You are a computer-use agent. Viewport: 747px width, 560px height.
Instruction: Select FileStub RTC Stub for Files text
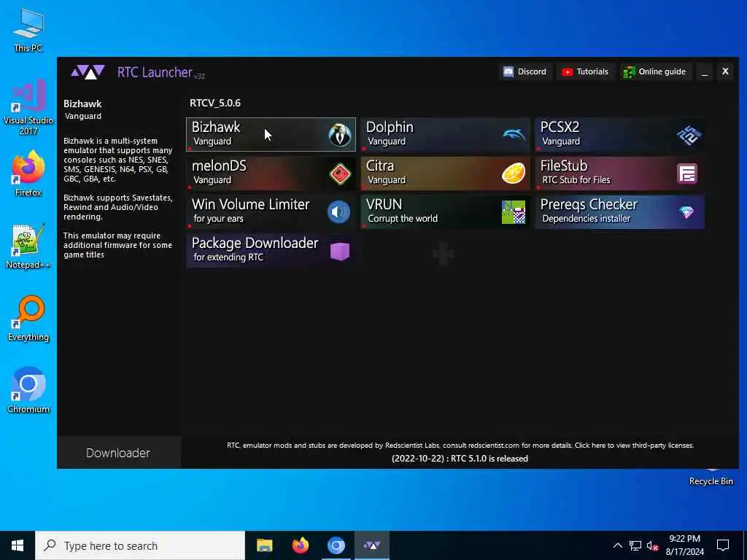coord(576,180)
